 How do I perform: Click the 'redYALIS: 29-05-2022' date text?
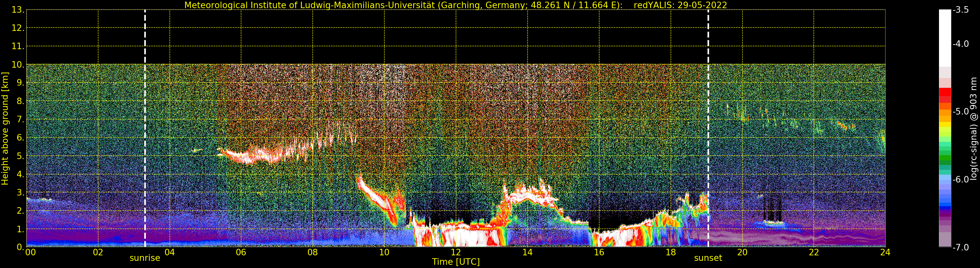[x=680, y=5]
